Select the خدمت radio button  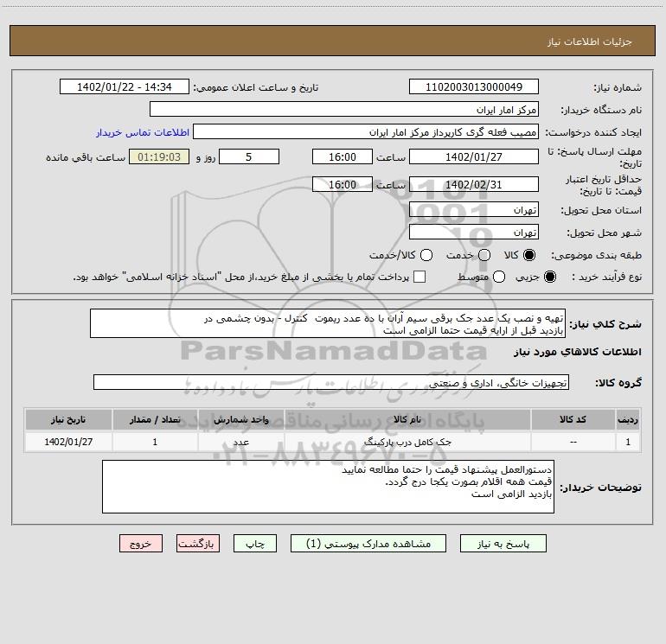tap(484, 255)
